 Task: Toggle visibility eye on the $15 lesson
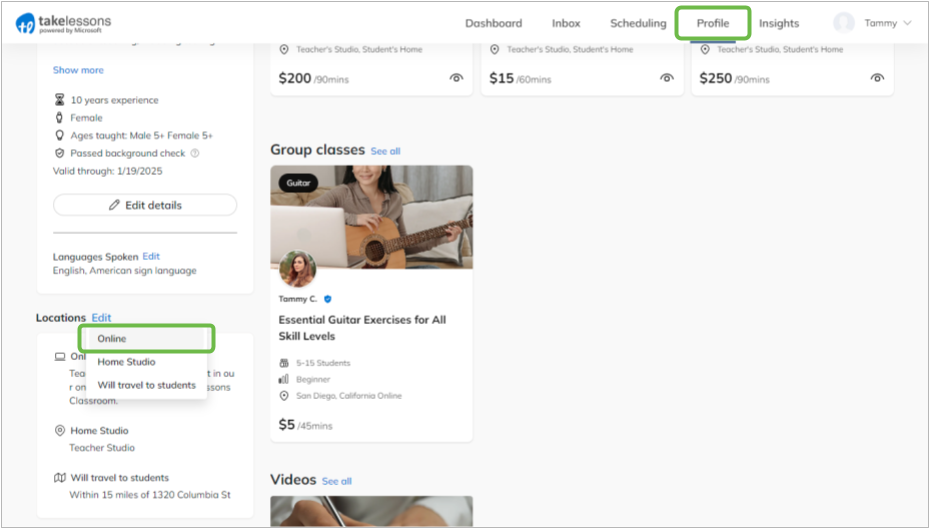point(667,78)
